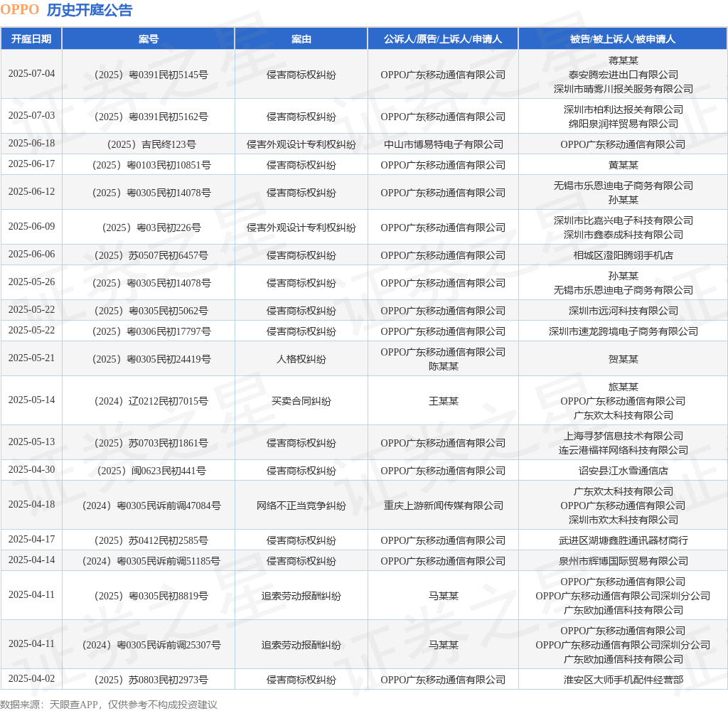Image resolution: width=728 pixels, height=711 pixels.
Task: Click defendant 深圳市远河科技有限公司
Action: tap(623, 311)
